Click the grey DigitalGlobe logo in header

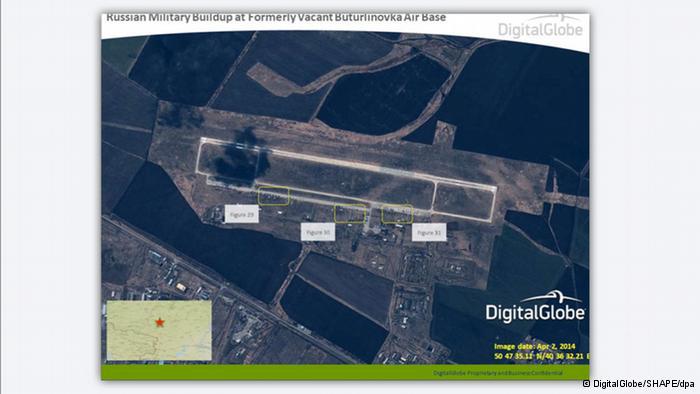coord(540,26)
